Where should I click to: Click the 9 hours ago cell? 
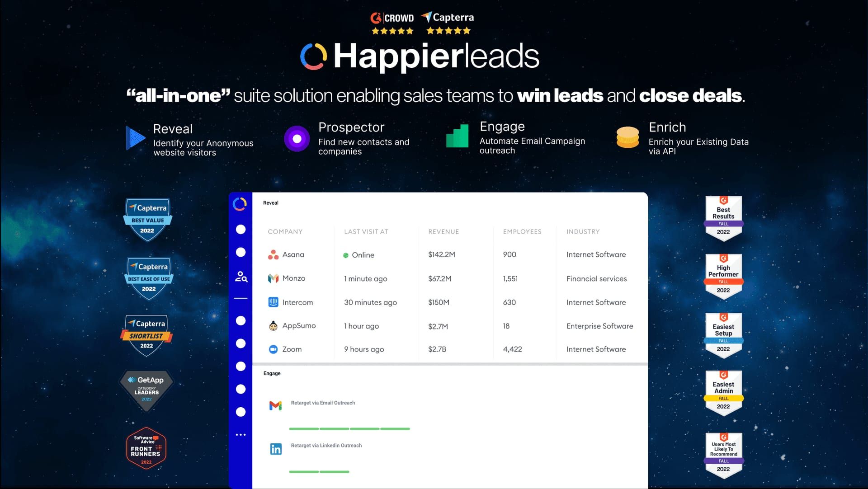point(364,349)
